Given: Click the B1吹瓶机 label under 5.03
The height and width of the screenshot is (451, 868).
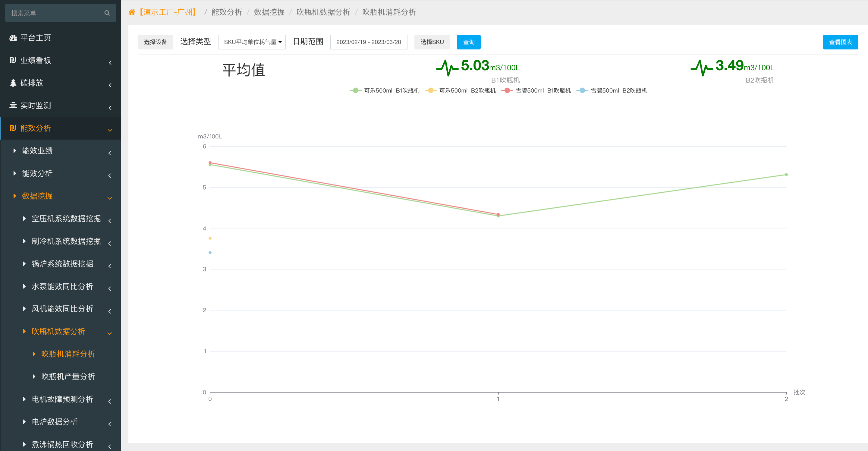Looking at the screenshot, I should (x=505, y=80).
